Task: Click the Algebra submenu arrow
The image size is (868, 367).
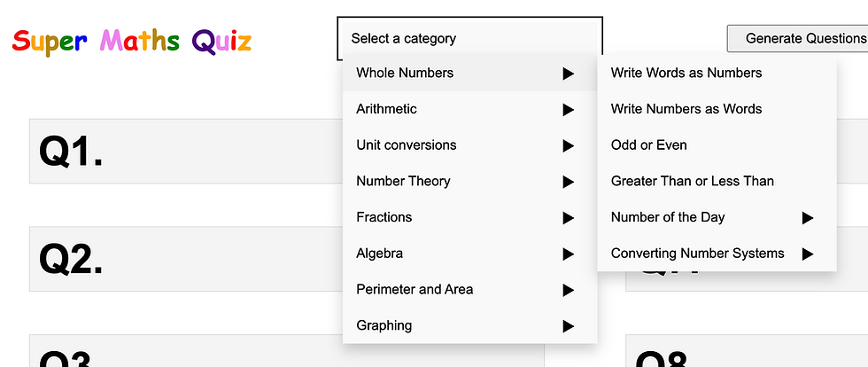Action: [568, 254]
